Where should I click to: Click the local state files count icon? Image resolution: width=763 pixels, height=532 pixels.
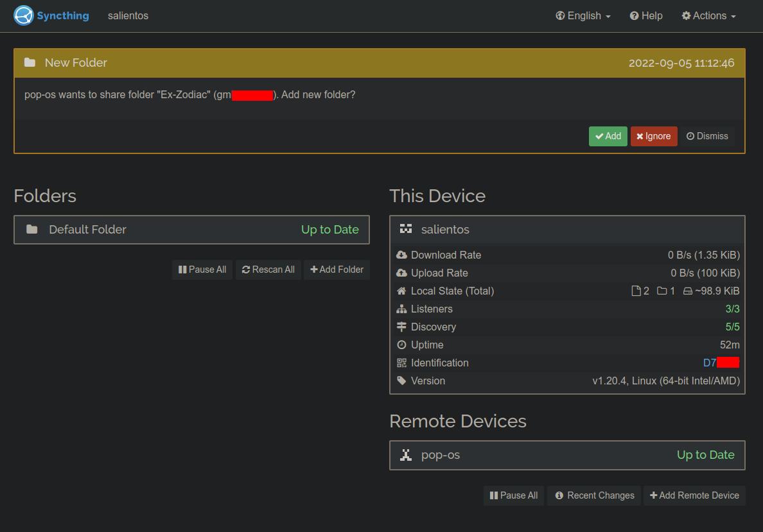point(635,291)
